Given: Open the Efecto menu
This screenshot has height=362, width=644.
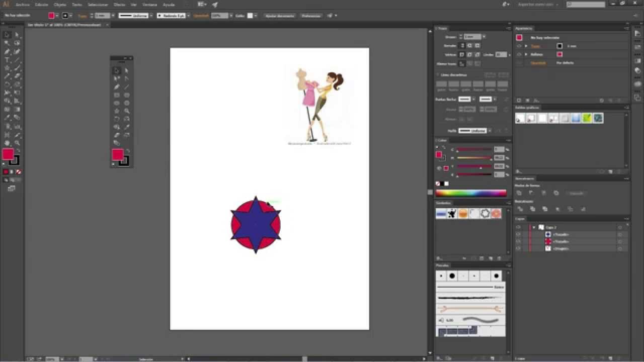Looking at the screenshot, I should pos(119,5).
